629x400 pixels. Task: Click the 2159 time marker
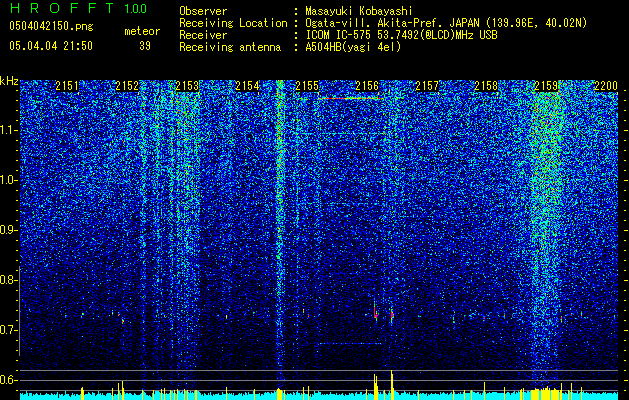546,86
